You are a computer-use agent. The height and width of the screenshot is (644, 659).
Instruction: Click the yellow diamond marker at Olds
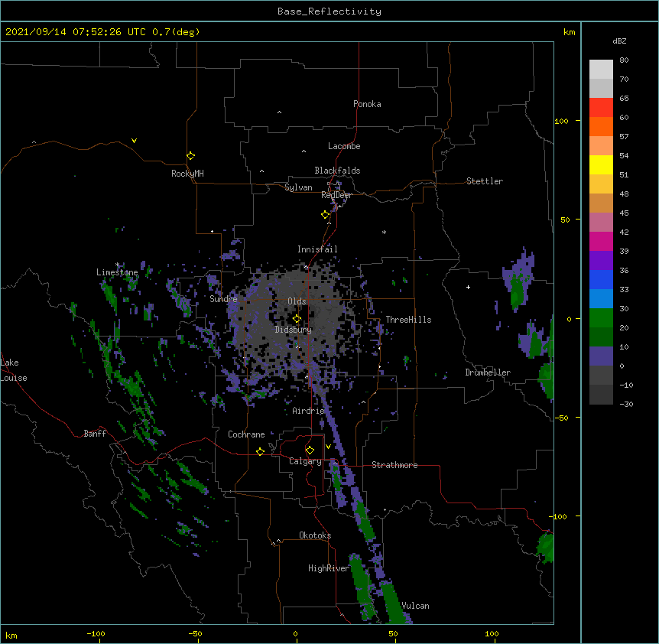297,319
